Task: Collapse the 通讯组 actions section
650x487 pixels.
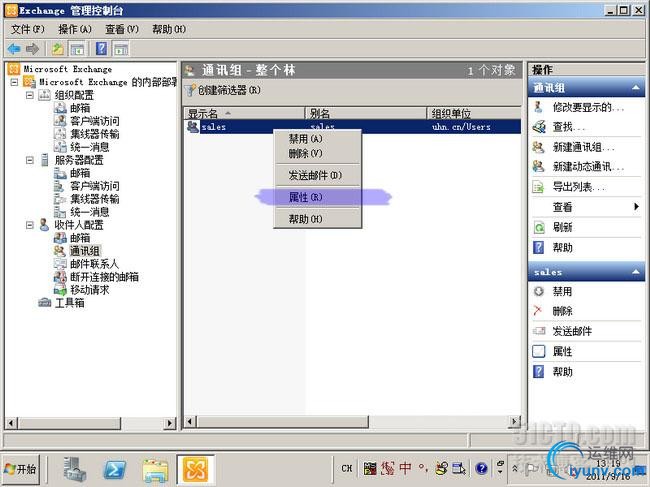Action: click(x=635, y=87)
